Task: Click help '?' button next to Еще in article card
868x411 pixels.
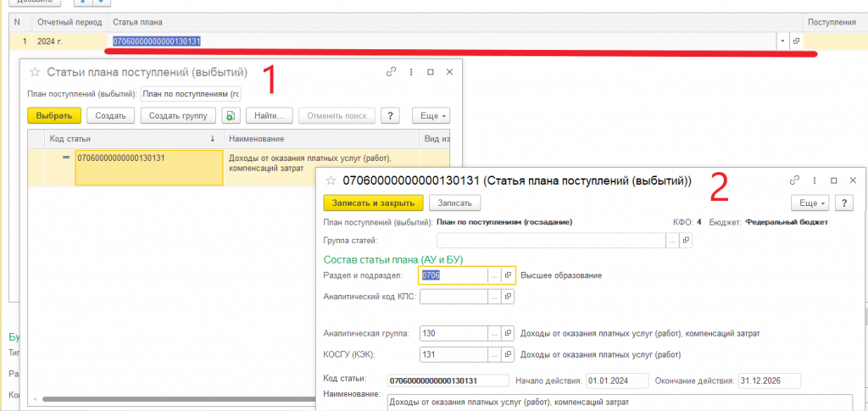Action: pyautogui.click(x=844, y=203)
